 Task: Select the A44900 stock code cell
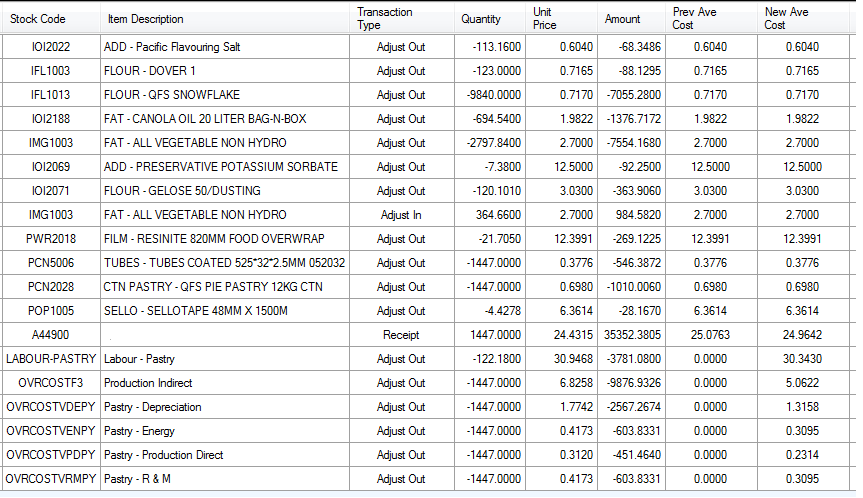pos(51,335)
